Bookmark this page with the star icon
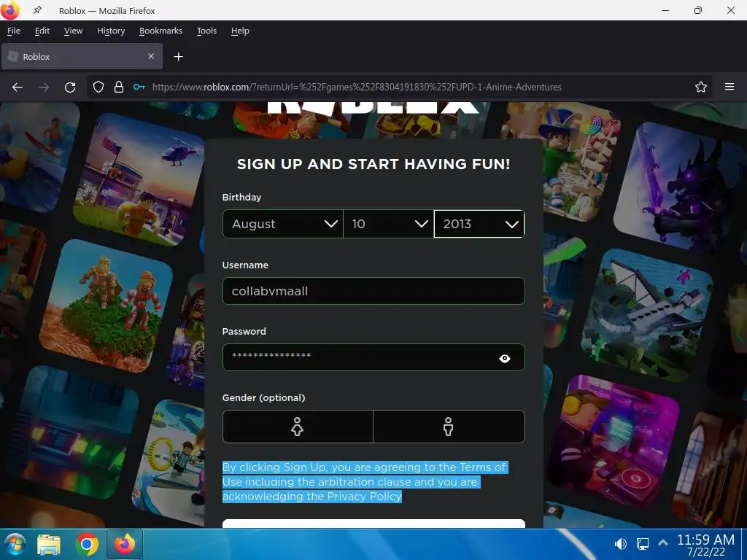 click(x=701, y=87)
